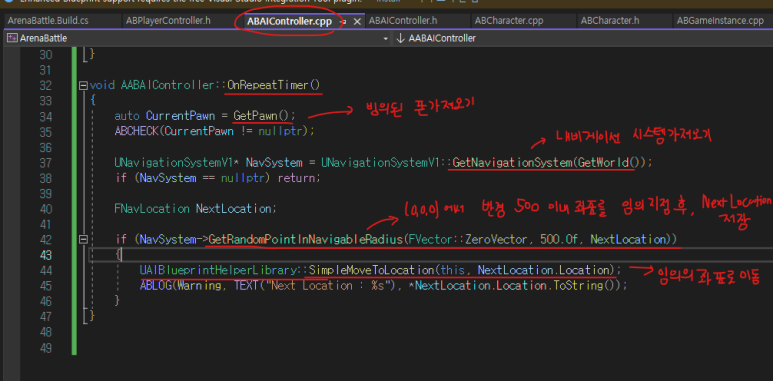Open the ABAIController.h tab
This screenshot has width=773, height=381.
[x=403, y=21]
